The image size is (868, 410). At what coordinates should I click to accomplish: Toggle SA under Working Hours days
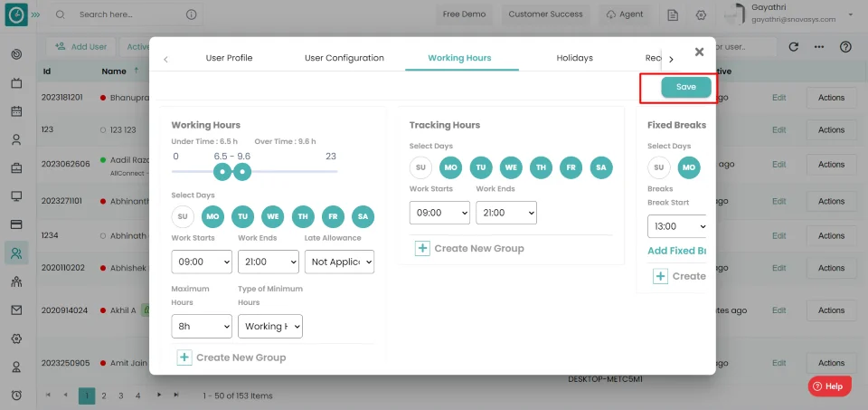[363, 216]
